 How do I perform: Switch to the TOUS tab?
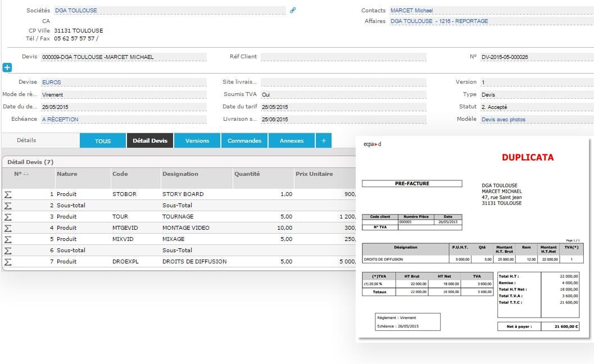pyautogui.click(x=103, y=140)
